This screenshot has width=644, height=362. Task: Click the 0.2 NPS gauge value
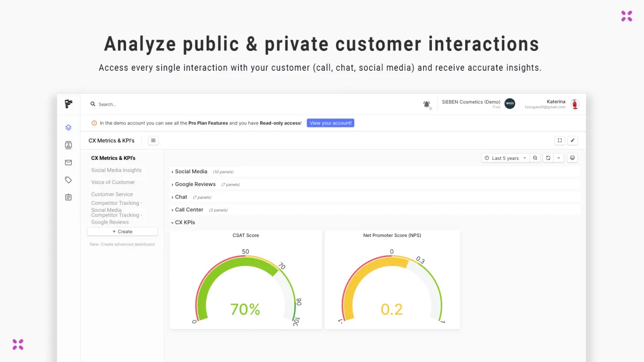pos(392,309)
